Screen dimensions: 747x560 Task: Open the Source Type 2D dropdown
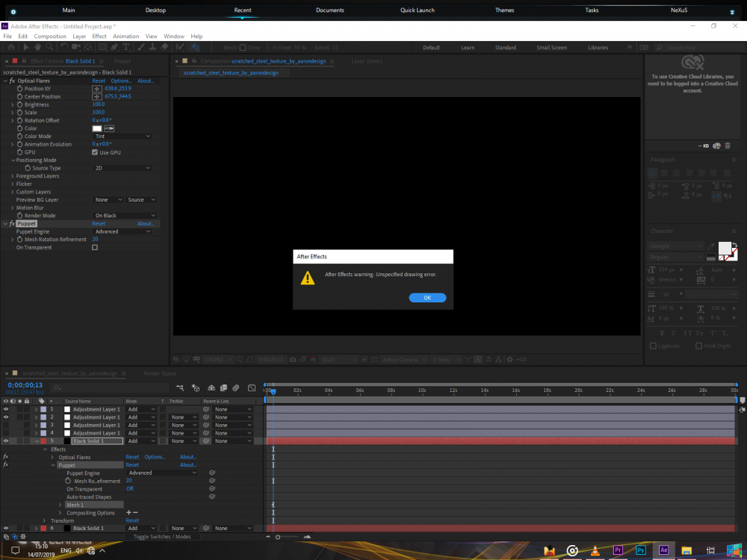(123, 168)
